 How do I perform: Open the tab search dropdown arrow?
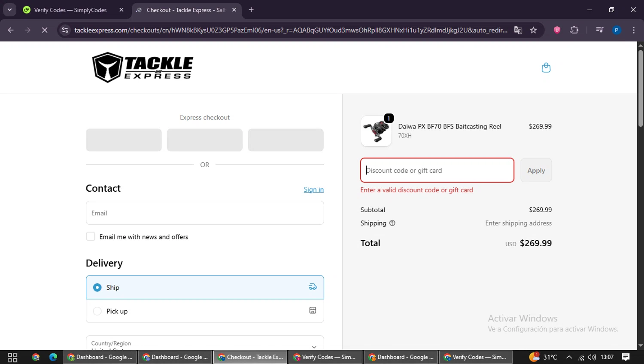[x=9, y=10]
